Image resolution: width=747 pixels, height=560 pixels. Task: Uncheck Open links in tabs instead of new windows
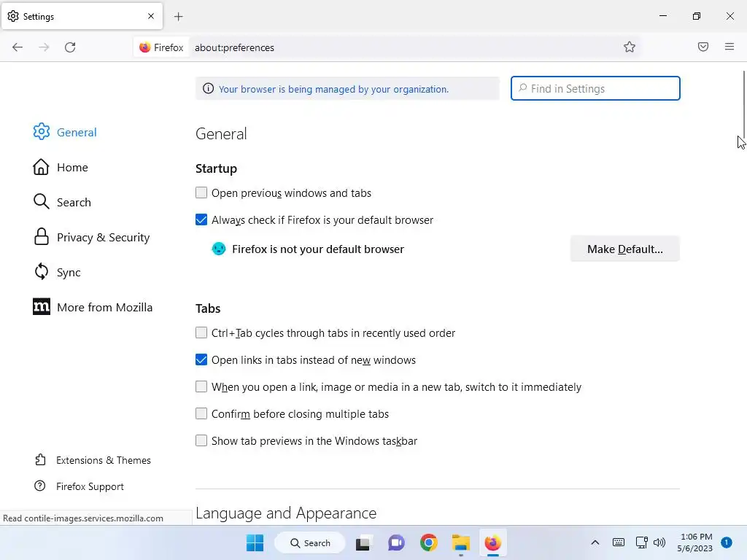click(201, 360)
